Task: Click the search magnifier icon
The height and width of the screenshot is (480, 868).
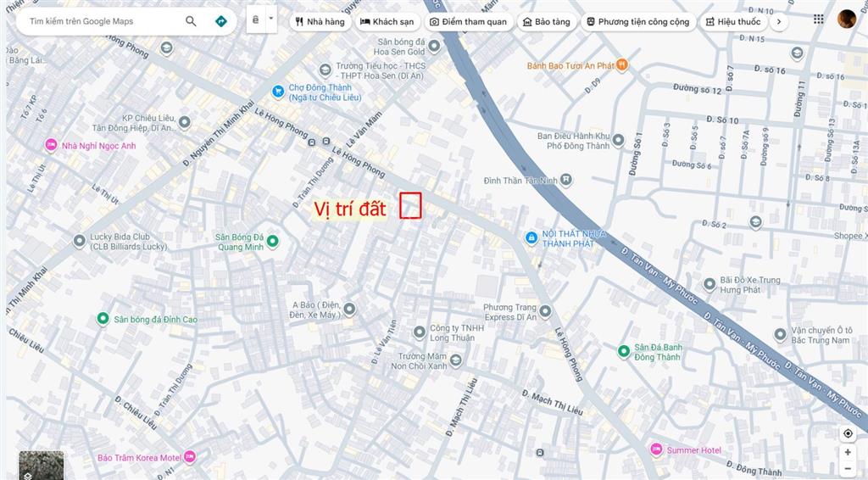Action: coord(191,21)
